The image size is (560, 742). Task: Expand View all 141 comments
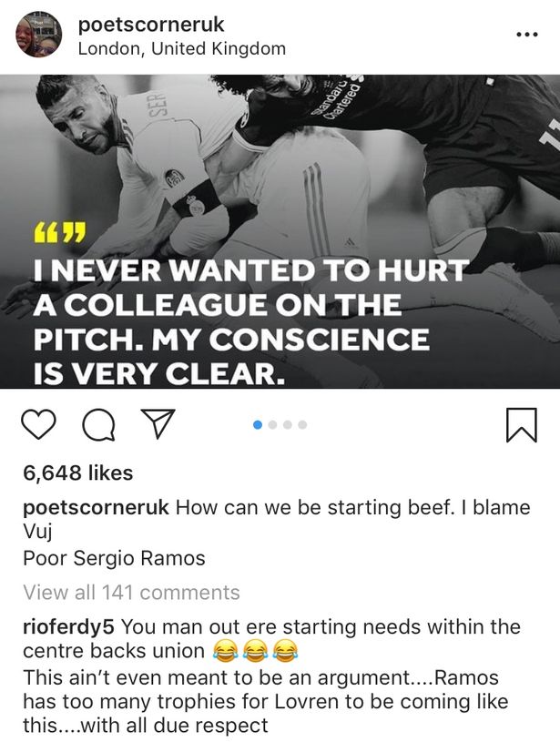(x=131, y=593)
